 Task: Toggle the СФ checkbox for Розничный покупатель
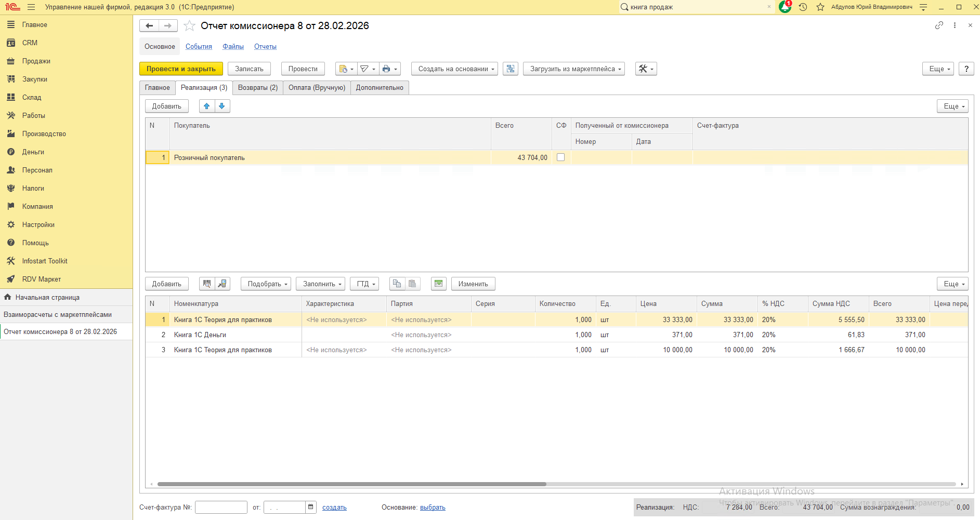[560, 157]
